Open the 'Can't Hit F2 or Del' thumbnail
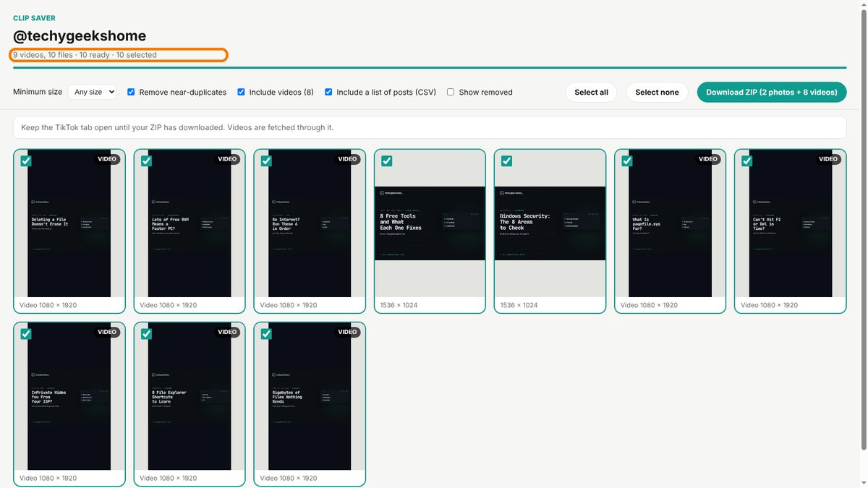 click(790, 223)
